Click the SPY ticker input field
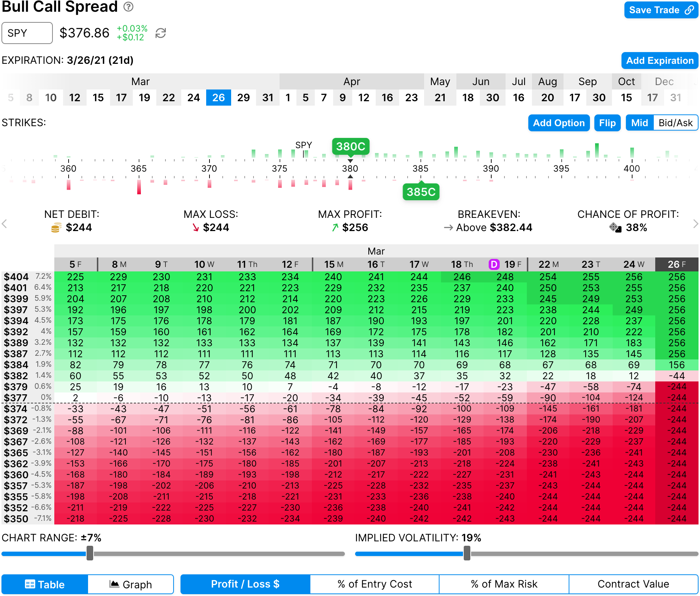The image size is (700, 596). pyautogui.click(x=27, y=33)
